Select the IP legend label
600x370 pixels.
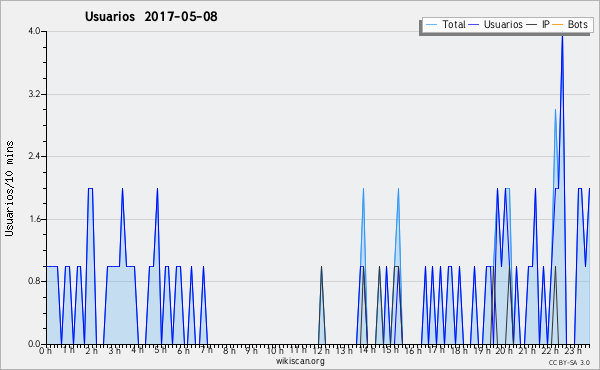point(546,24)
